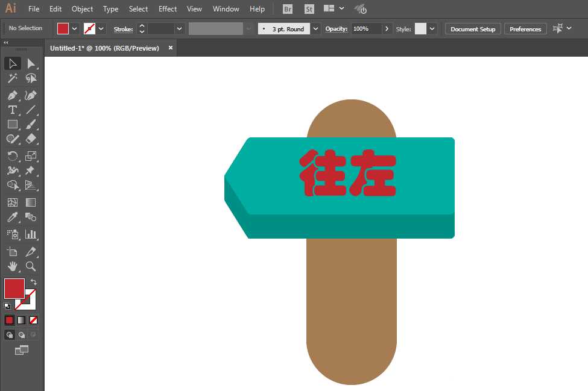Click the red Fill swatch in toolbox
This screenshot has height=391, width=588.
(14, 288)
